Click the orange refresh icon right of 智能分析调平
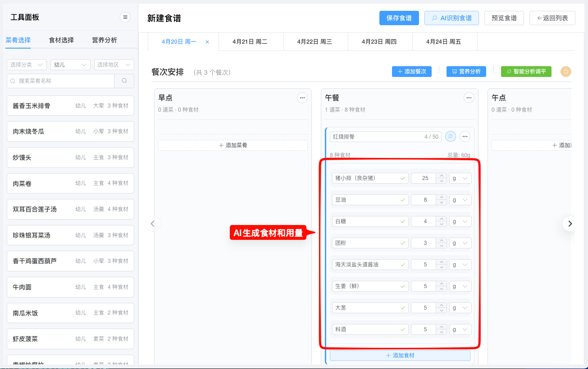This screenshot has height=369, width=588. [x=565, y=71]
